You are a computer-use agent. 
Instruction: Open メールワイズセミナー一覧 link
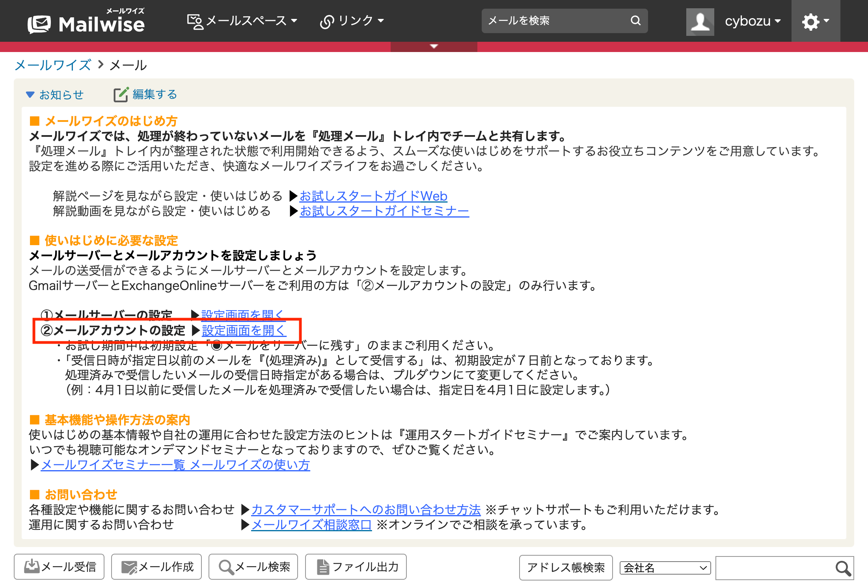[x=175, y=465]
